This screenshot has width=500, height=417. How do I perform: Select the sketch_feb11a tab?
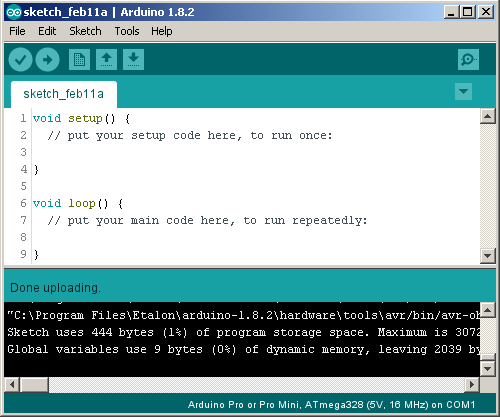click(64, 94)
